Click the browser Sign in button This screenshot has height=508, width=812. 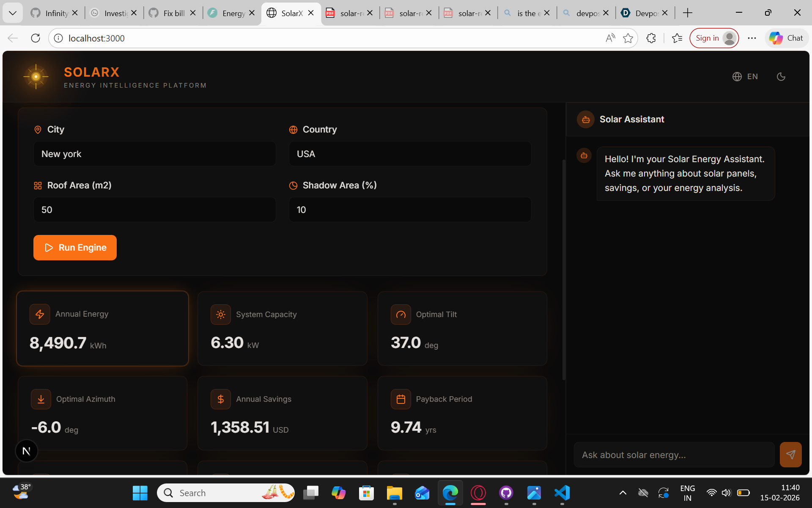pyautogui.click(x=714, y=38)
